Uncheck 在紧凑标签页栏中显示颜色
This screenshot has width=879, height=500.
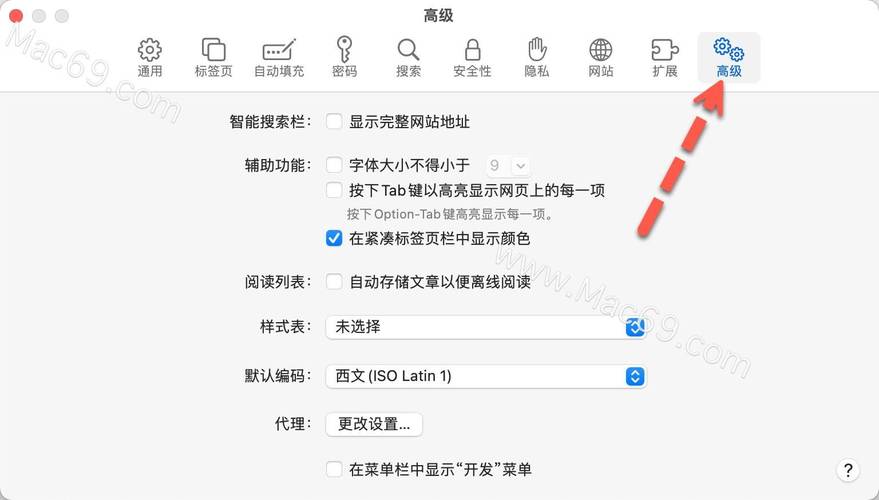(334, 238)
